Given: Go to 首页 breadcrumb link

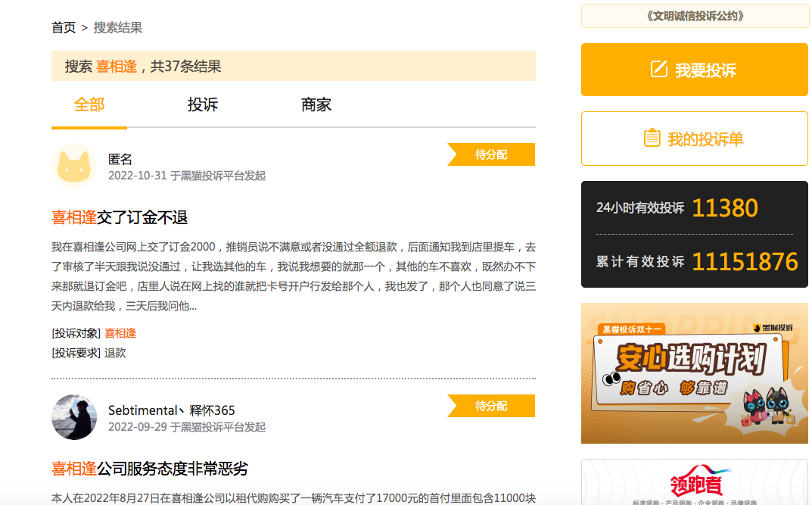Looking at the screenshot, I should 63,27.
